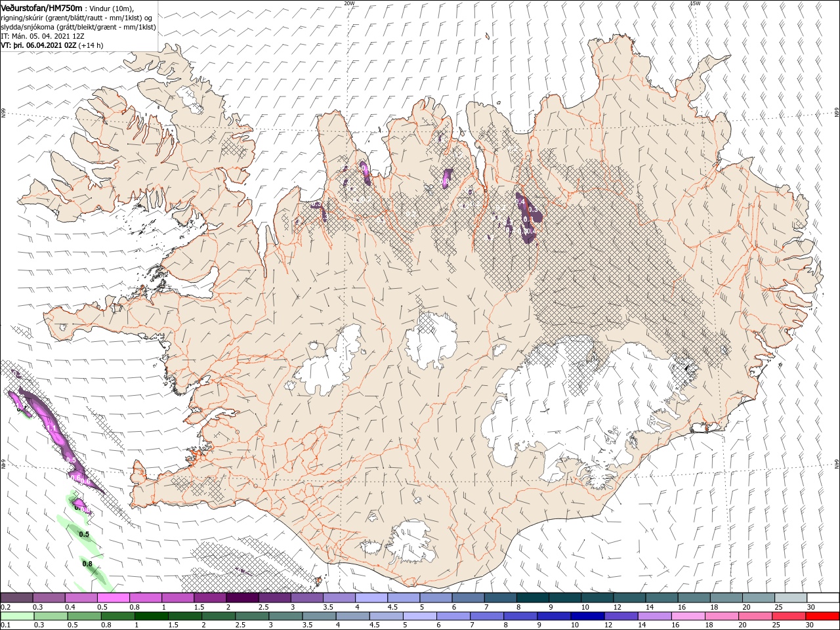The height and width of the screenshot is (630, 840).
Task: Click the 'Veðurstofan/HM750m' title text
Action: point(41,8)
